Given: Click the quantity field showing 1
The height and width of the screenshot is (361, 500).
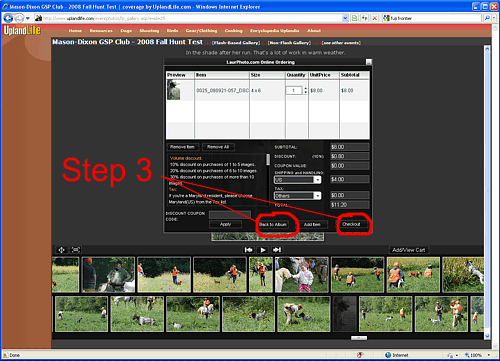Looking at the screenshot, I should point(294,90).
